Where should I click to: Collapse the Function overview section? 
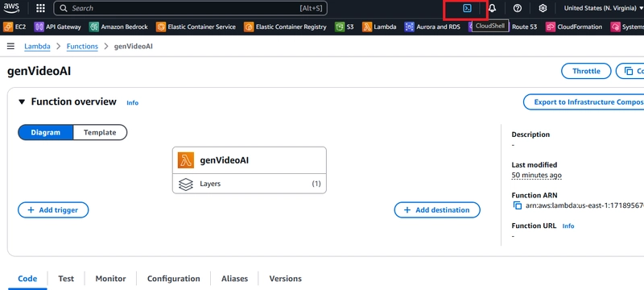point(22,101)
